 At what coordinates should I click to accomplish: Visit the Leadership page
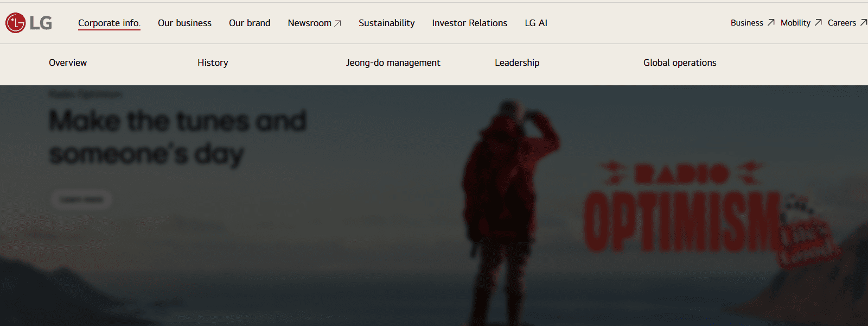pos(517,62)
